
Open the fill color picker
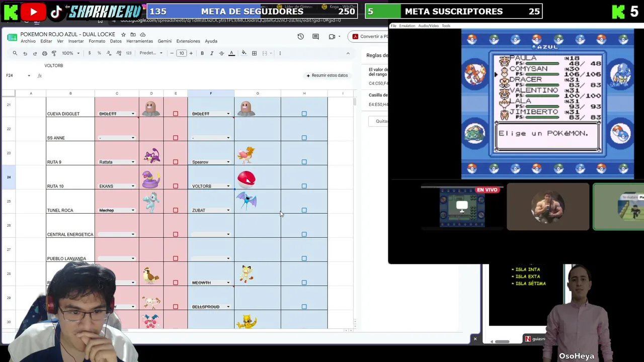click(x=244, y=53)
